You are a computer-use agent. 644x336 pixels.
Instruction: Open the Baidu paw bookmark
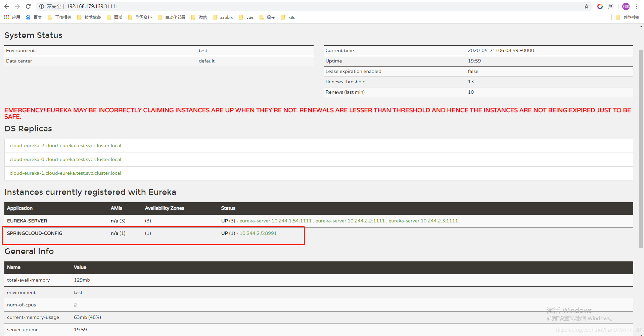(34, 17)
